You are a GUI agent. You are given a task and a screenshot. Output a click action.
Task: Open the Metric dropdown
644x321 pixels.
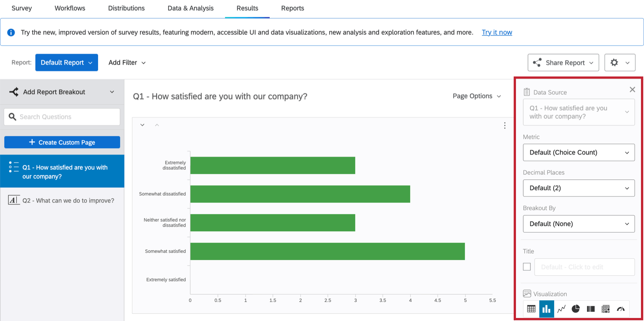pyautogui.click(x=578, y=153)
